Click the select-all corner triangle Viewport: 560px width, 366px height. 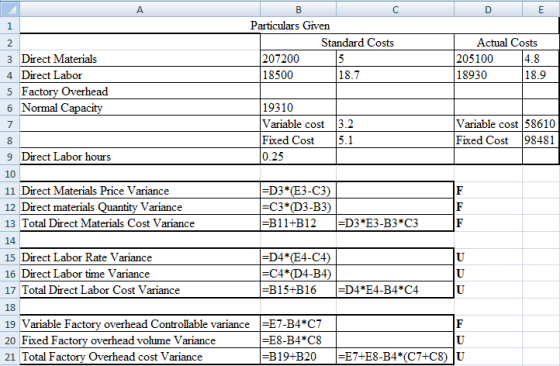pyautogui.click(x=10, y=9)
